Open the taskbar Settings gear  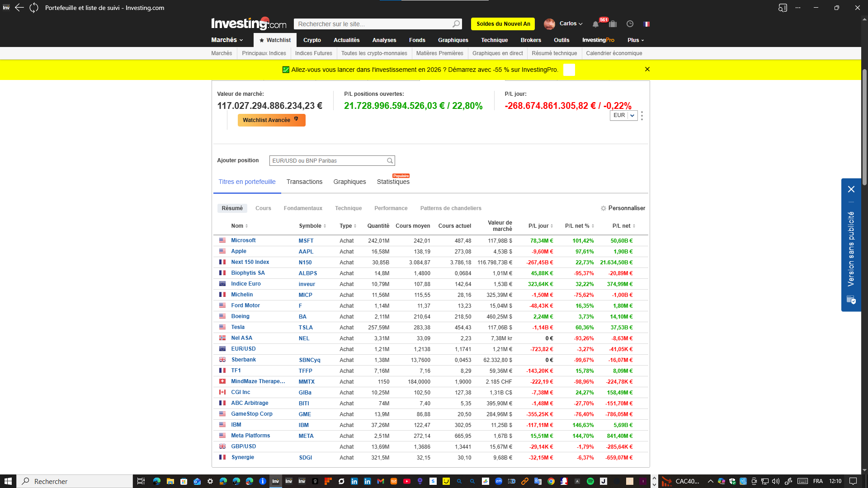[210, 481]
